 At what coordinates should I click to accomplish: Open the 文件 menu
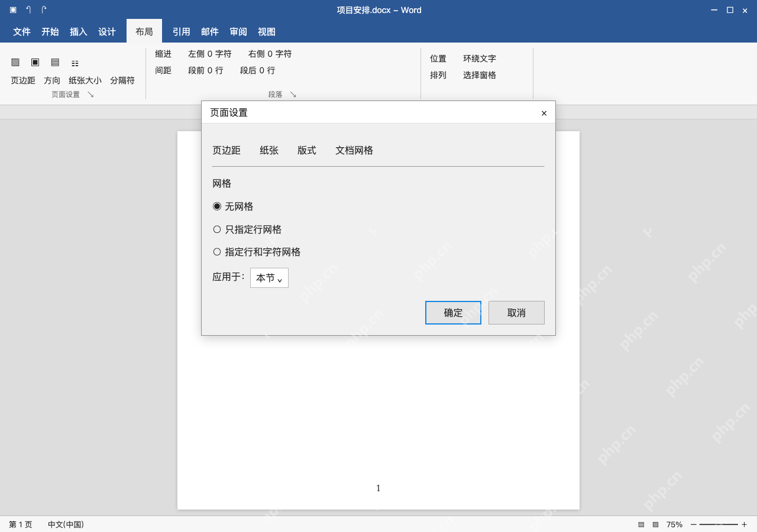coord(22,32)
